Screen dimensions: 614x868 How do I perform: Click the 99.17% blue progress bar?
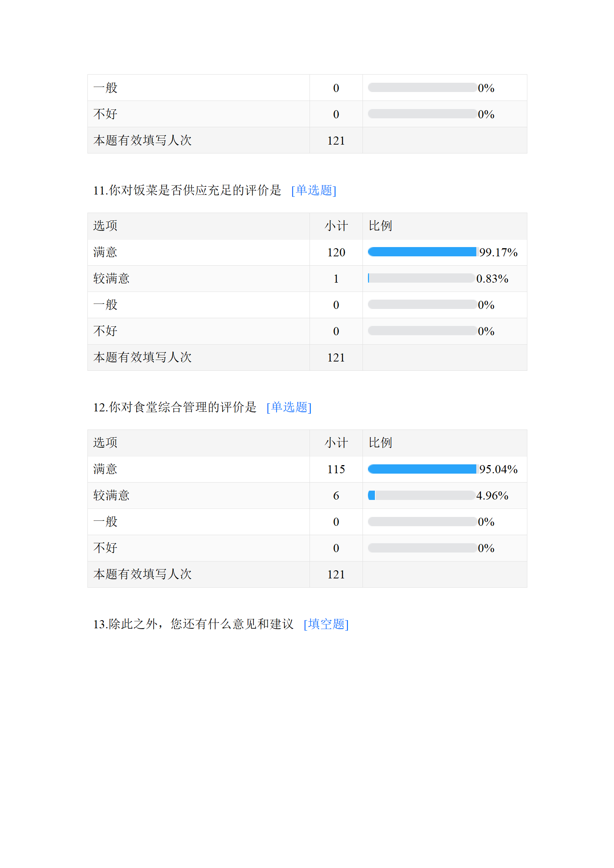click(422, 252)
